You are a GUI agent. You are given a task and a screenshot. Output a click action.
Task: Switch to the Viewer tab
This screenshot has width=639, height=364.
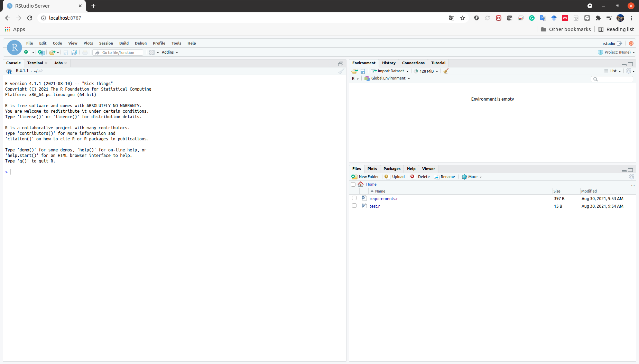pos(428,169)
